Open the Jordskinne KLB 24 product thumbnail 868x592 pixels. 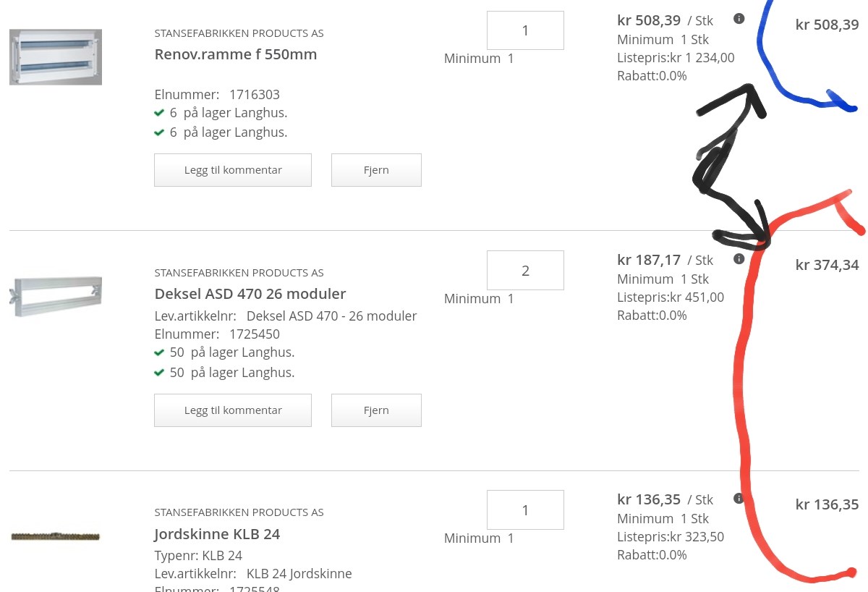pyautogui.click(x=56, y=536)
